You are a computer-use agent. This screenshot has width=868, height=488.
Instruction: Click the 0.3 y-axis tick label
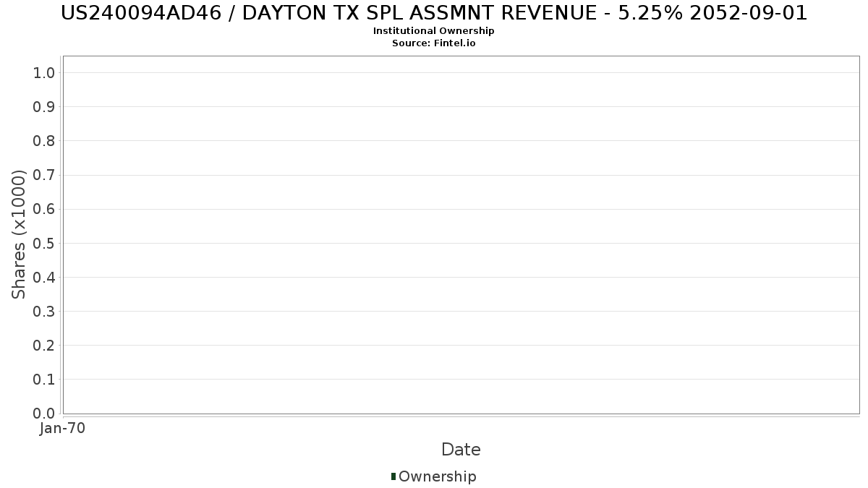[44, 312]
